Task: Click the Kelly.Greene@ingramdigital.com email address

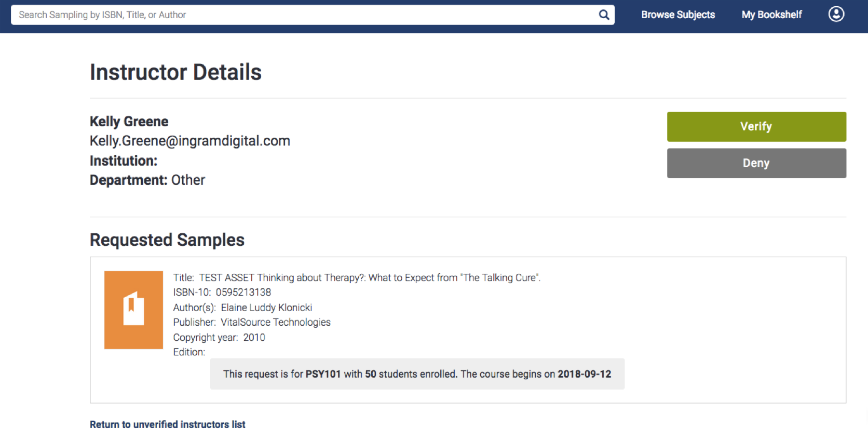Action: 189,141
